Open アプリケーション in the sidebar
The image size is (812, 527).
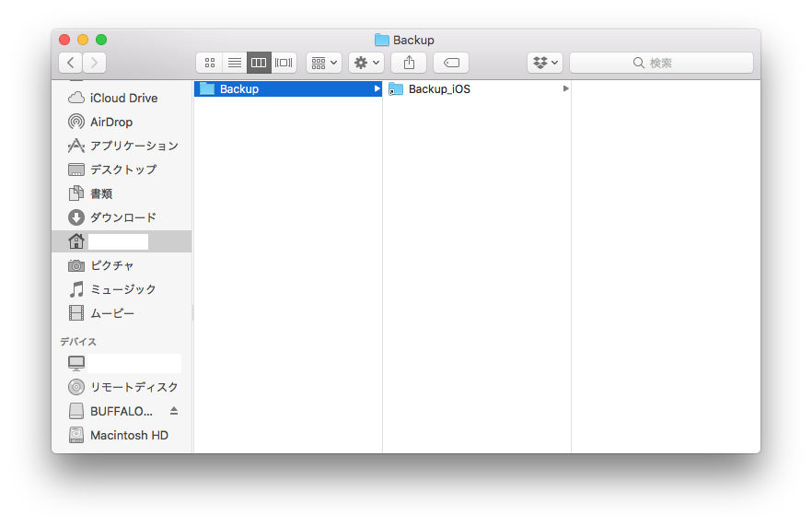122,146
